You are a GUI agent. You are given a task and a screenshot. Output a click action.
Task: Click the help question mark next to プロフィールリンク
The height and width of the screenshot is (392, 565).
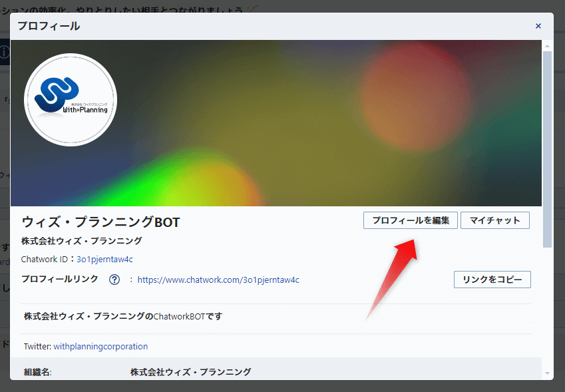point(114,280)
